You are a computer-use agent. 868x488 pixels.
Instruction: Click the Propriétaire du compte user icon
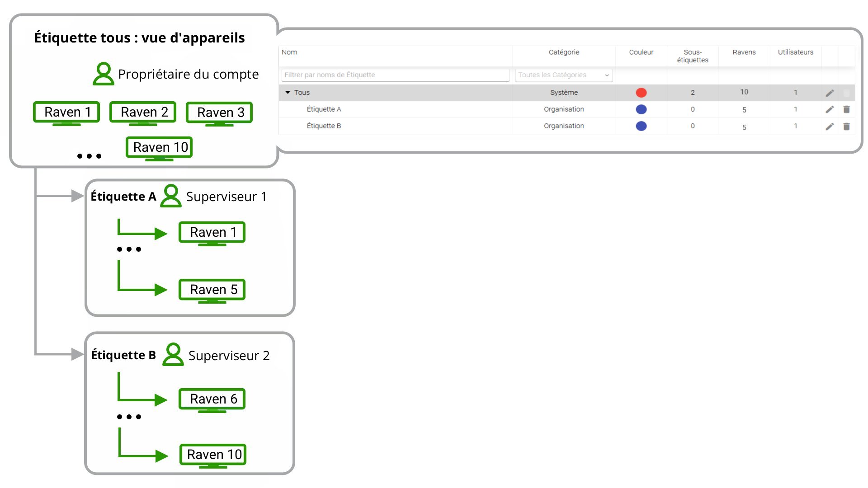(x=104, y=74)
